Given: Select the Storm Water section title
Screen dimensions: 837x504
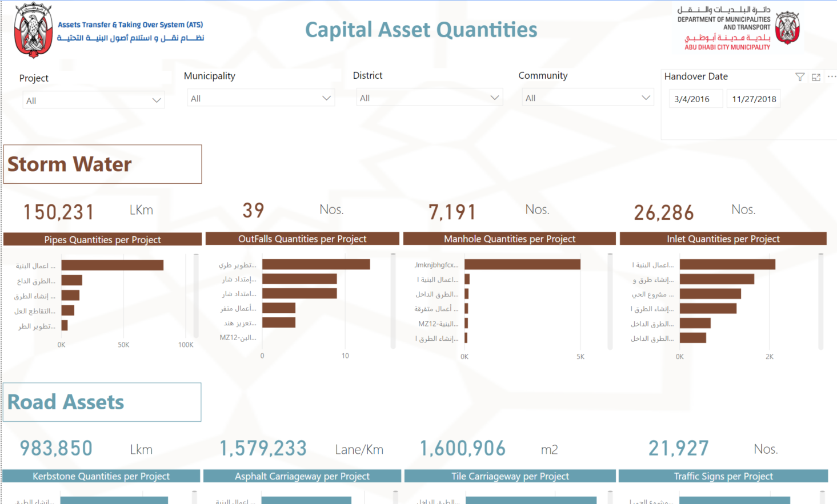Looking at the screenshot, I should 70,164.
